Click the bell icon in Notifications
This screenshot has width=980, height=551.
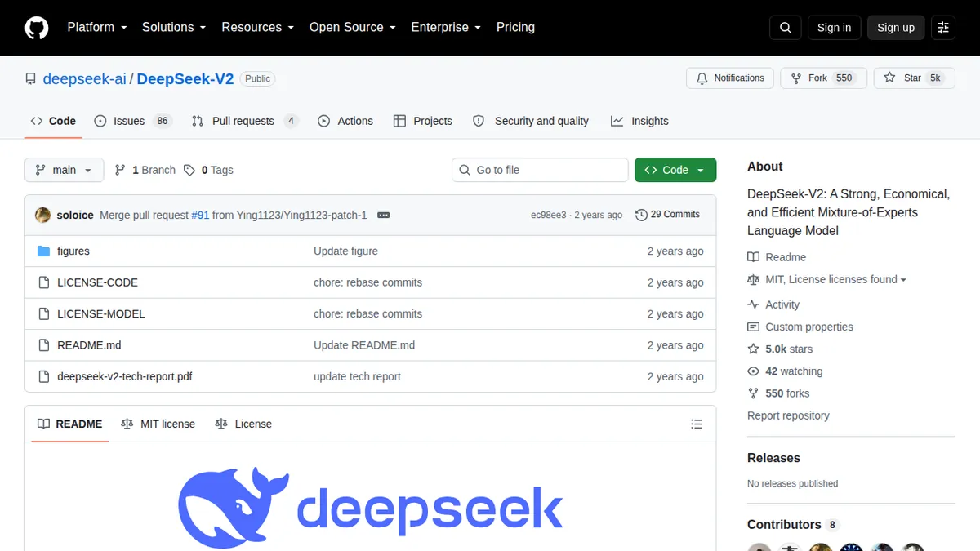pyautogui.click(x=702, y=78)
